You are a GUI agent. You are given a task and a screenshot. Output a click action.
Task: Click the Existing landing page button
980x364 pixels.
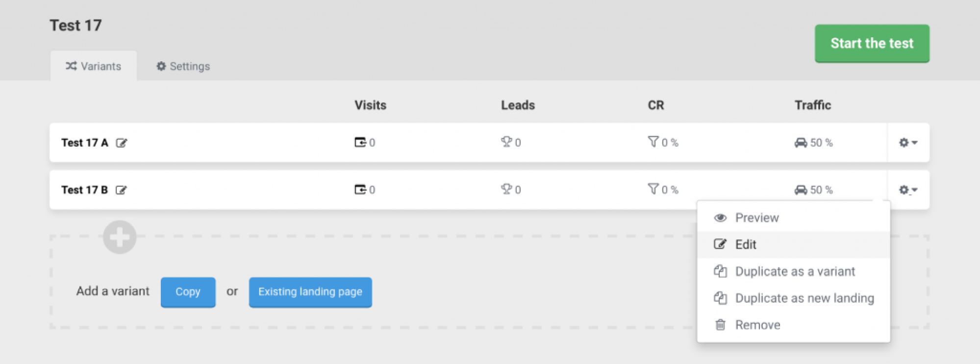(310, 292)
